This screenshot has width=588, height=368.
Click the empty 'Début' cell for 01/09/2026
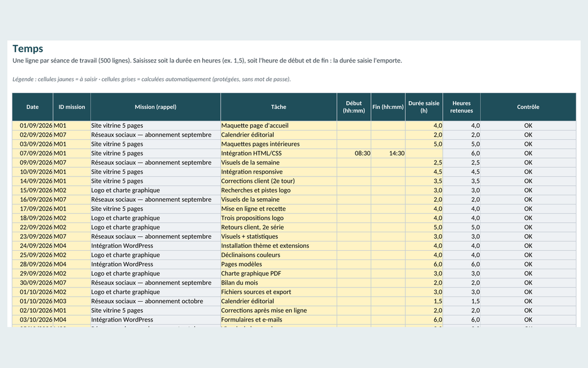click(354, 125)
